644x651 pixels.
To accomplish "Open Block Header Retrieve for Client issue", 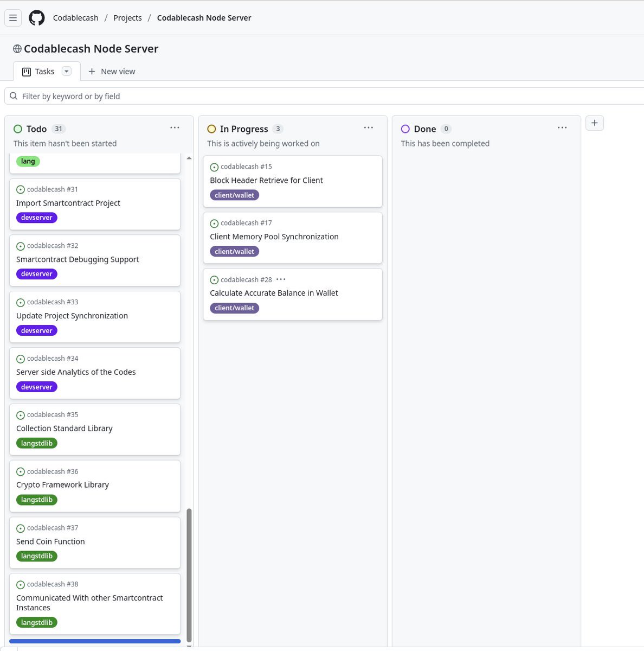I will [x=266, y=180].
